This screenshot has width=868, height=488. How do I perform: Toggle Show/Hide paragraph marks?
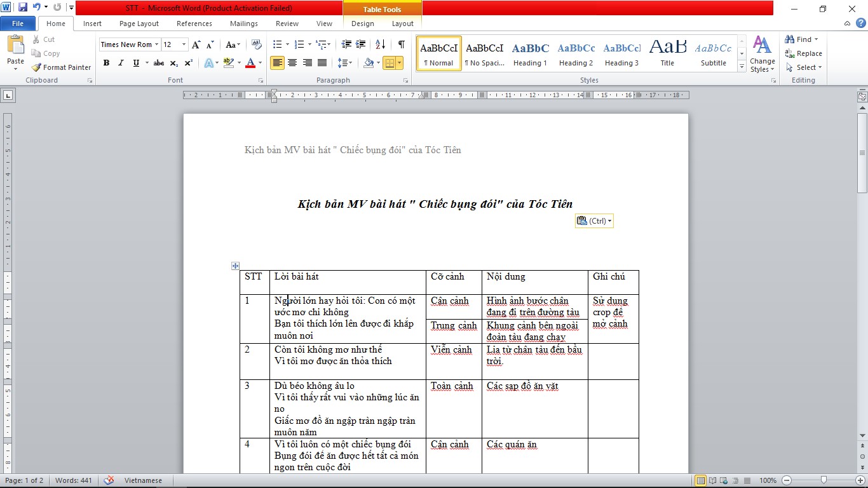(x=401, y=44)
